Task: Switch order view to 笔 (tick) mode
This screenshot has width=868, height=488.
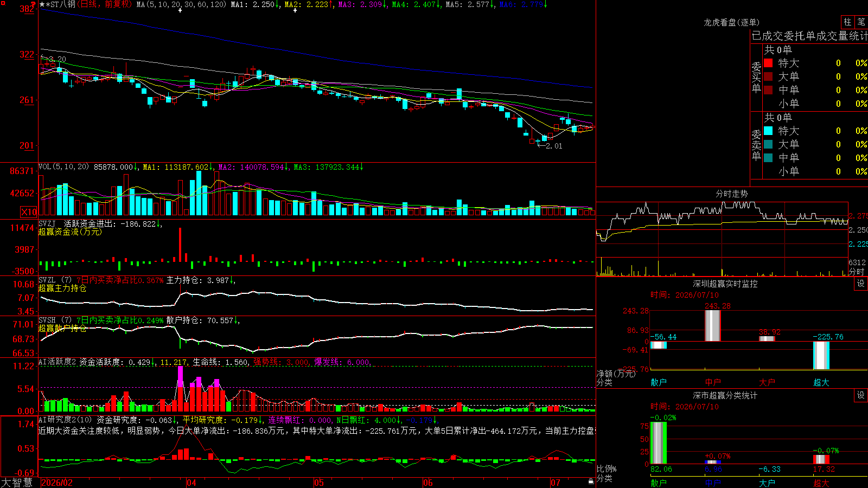Action: 861,22
